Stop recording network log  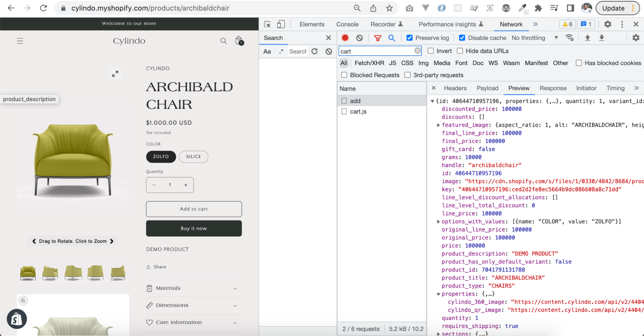[x=345, y=38]
